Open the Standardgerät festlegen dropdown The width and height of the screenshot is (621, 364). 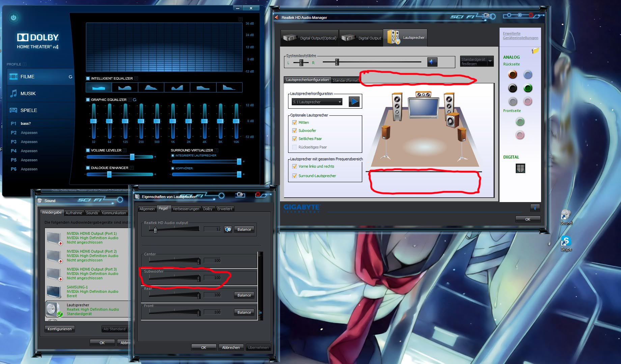[477, 61]
